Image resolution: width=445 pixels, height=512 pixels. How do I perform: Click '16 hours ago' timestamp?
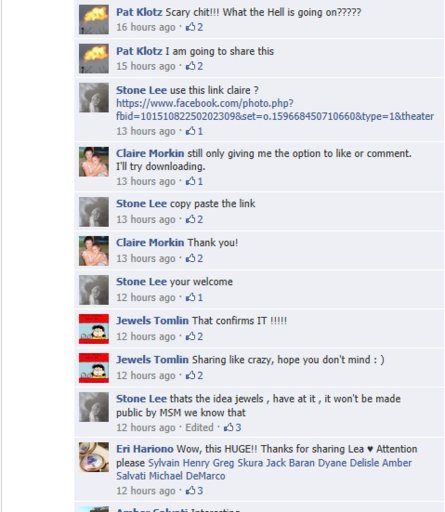[146, 27]
